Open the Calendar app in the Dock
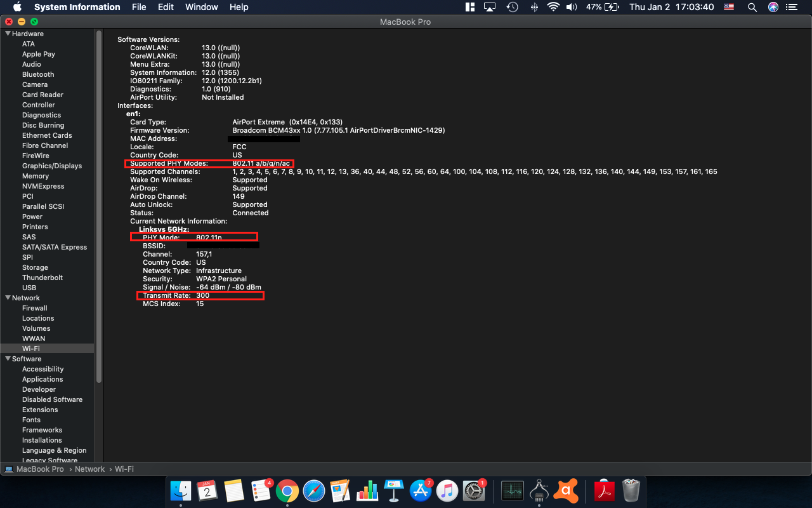812x508 pixels. [207, 490]
